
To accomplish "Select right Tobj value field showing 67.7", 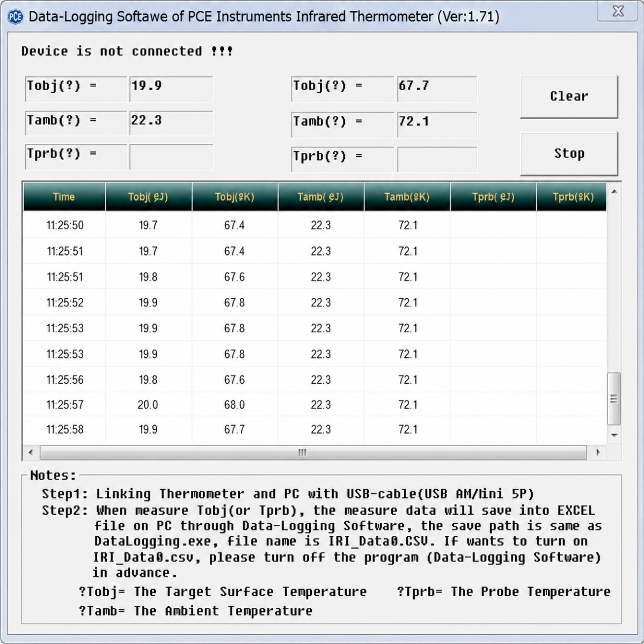I will click(437, 89).
